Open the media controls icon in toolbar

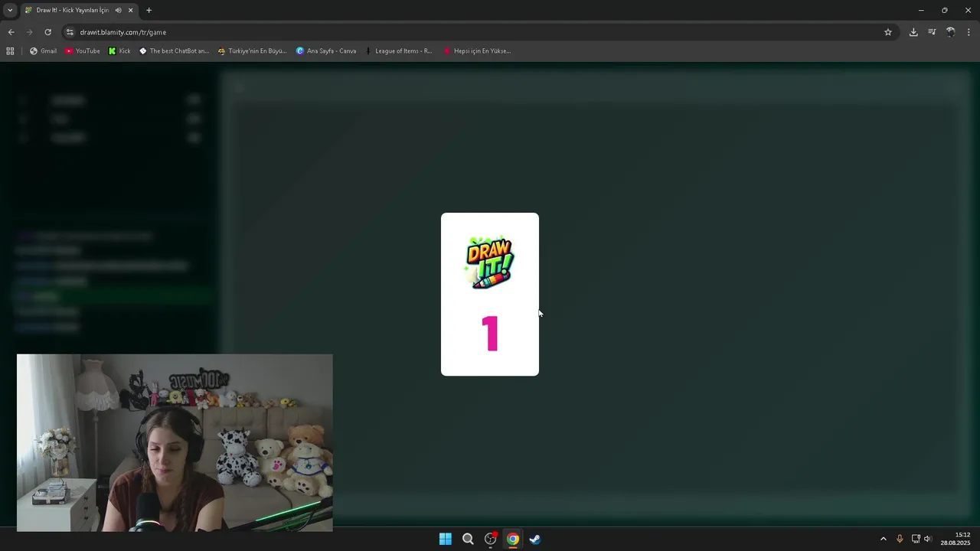932,32
